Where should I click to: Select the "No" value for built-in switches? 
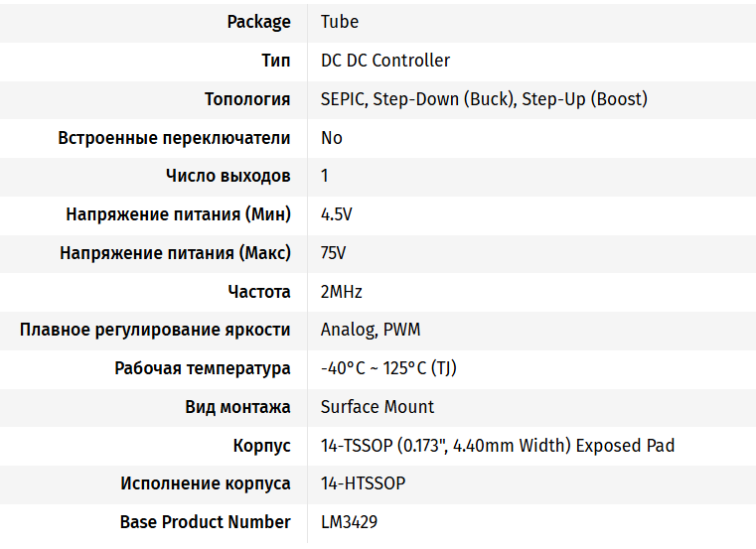[332, 138]
